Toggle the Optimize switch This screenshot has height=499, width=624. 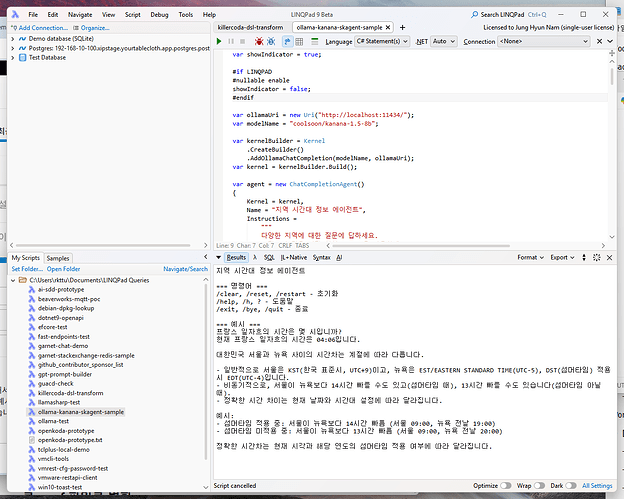coord(505,485)
